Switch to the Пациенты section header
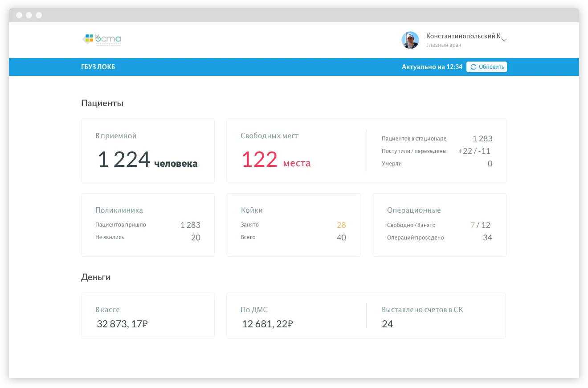This screenshot has height=388, width=588. point(102,103)
